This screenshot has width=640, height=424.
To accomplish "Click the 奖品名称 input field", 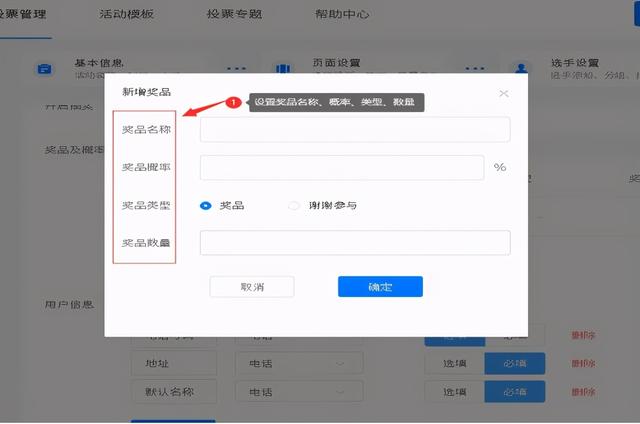I will click(x=355, y=129).
